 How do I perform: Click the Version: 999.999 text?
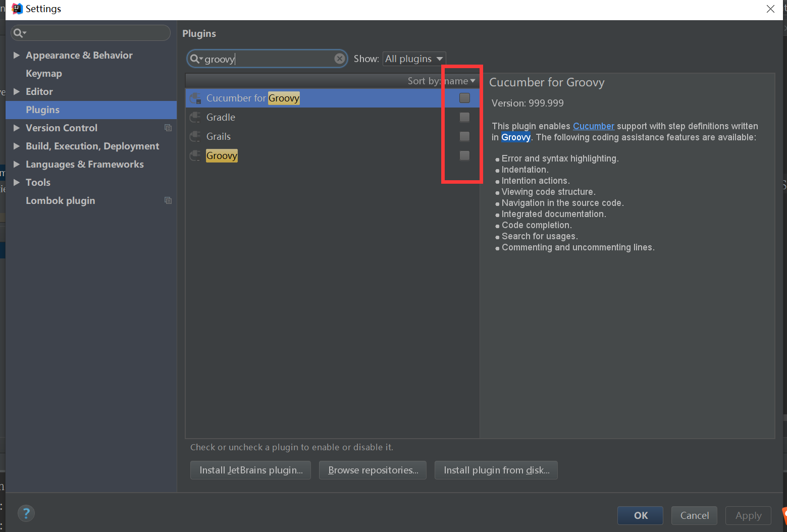tap(528, 103)
